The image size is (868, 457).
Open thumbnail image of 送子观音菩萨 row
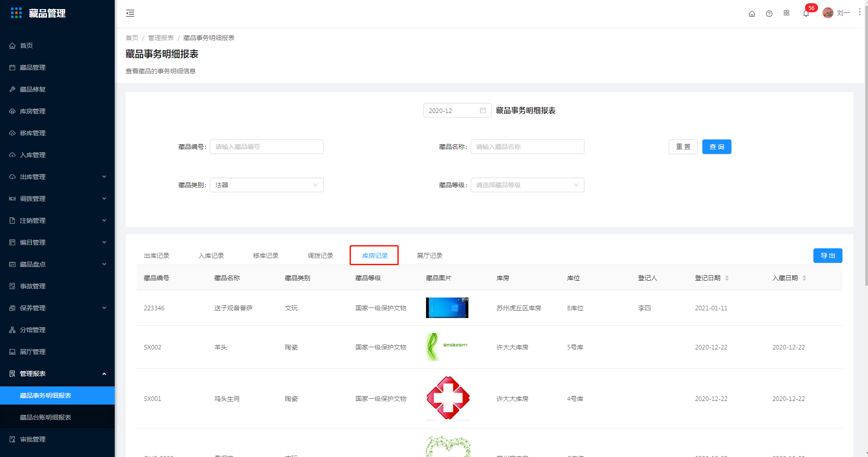click(x=447, y=308)
